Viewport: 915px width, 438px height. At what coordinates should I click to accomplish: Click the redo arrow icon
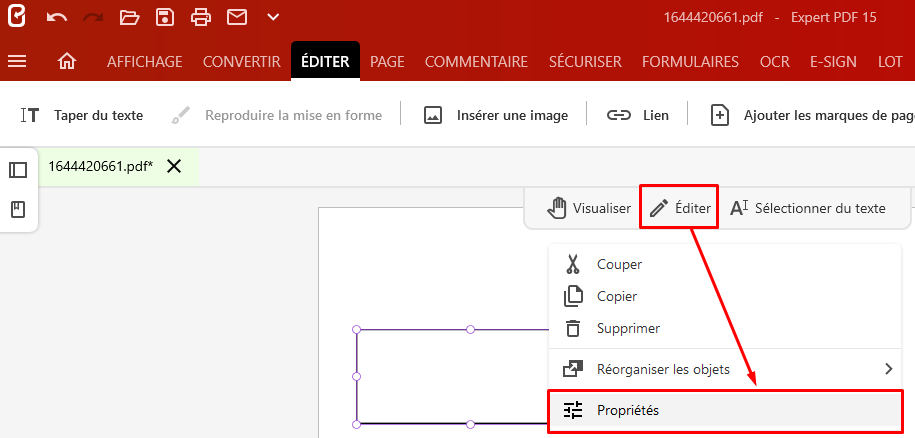pyautogui.click(x=93, y=17)
